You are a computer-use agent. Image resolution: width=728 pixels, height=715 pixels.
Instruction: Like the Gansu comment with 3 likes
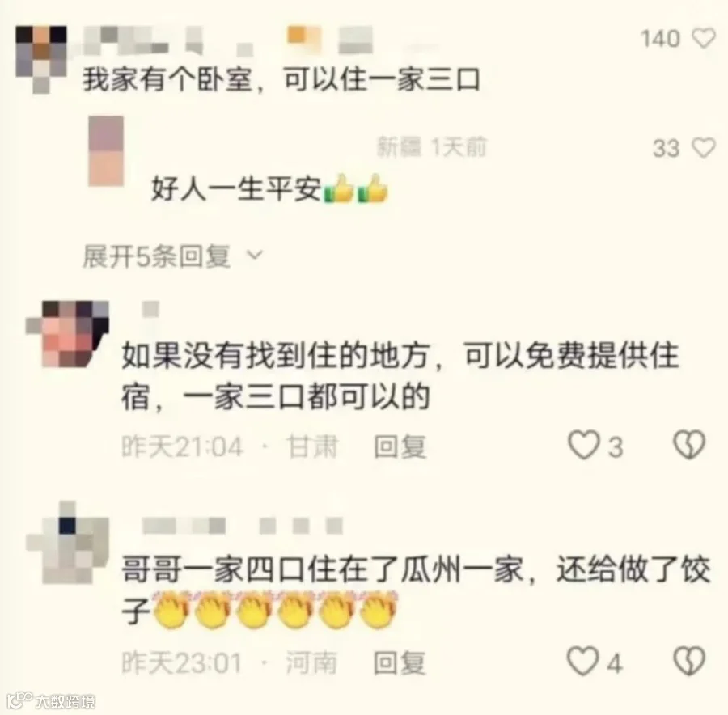click(x=583, y=445)
